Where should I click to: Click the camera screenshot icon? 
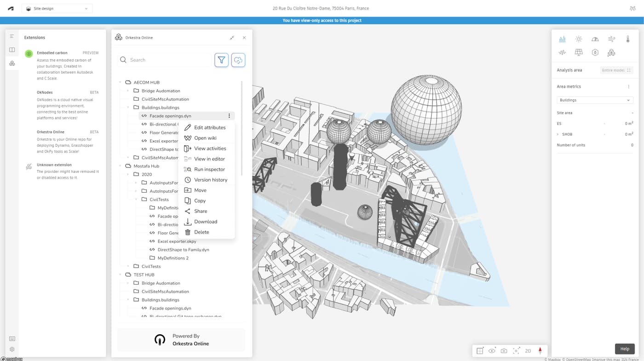tap(504, 351)
